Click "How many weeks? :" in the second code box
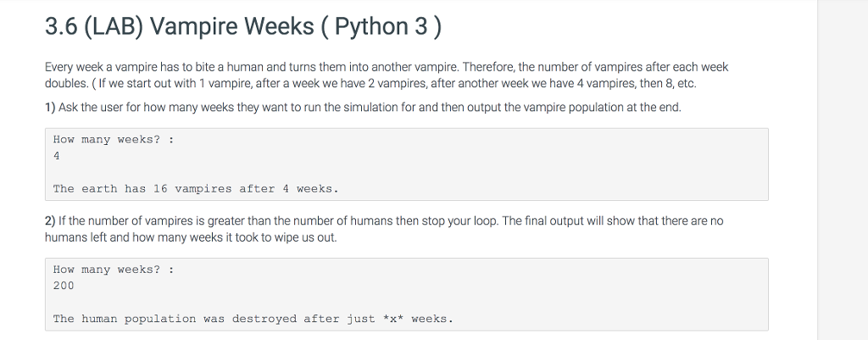Screen dimensions: 868x340 (x=113, y=270)
